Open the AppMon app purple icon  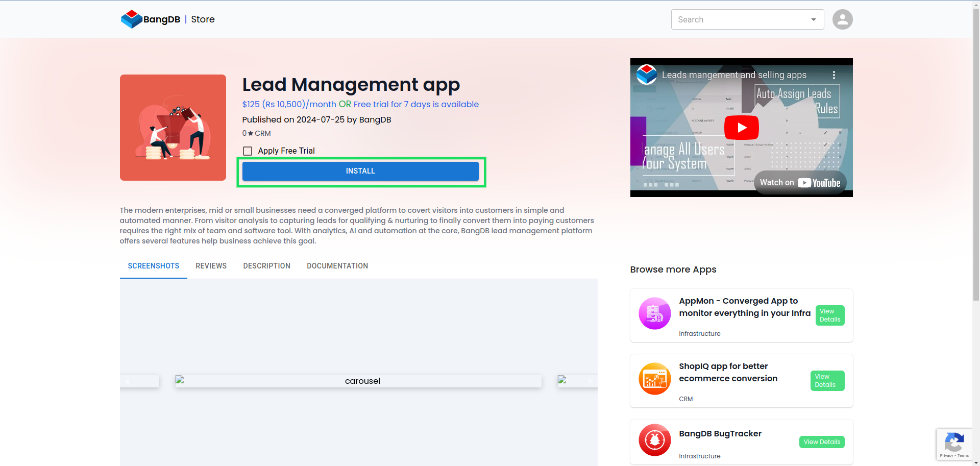654,313
